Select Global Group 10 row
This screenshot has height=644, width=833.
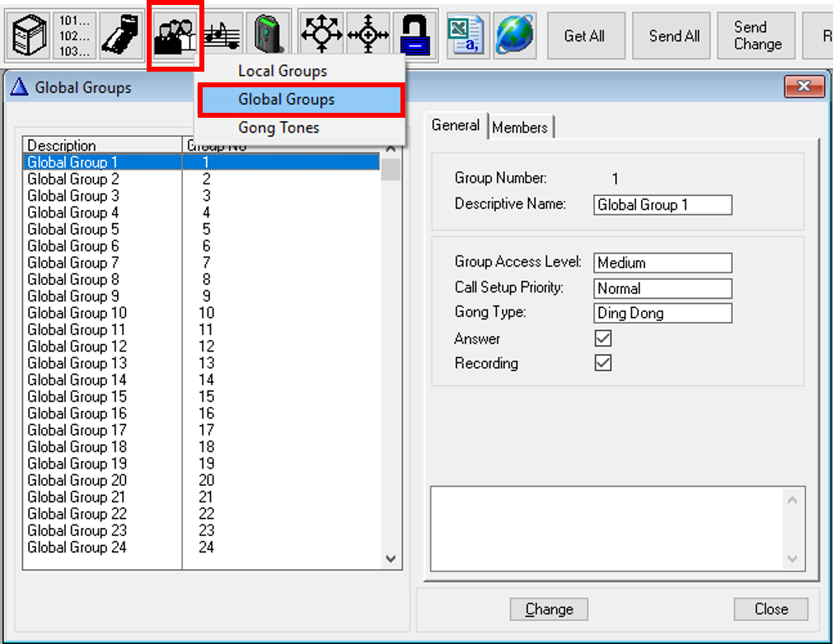tap(202, 313)
